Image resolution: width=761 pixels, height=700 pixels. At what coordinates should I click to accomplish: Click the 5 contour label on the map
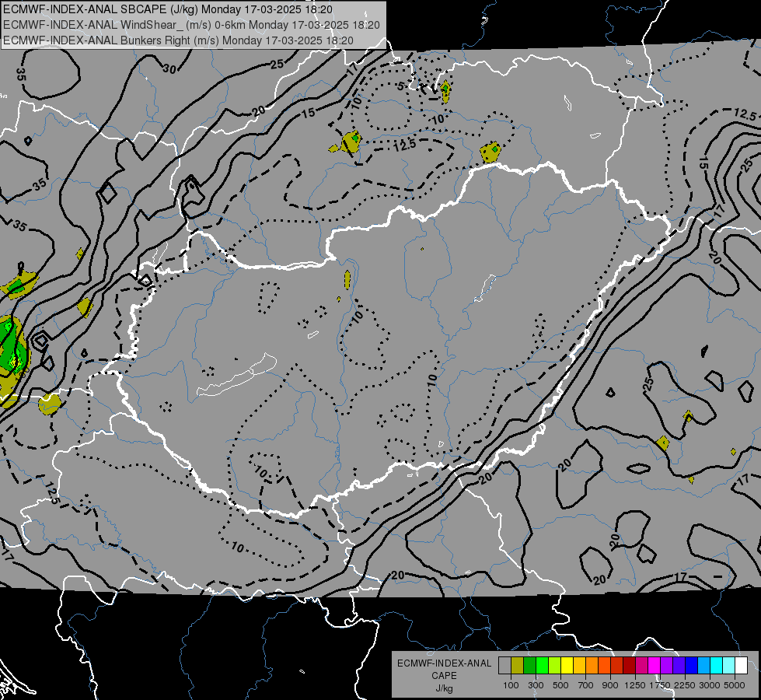tap(400, 86)
